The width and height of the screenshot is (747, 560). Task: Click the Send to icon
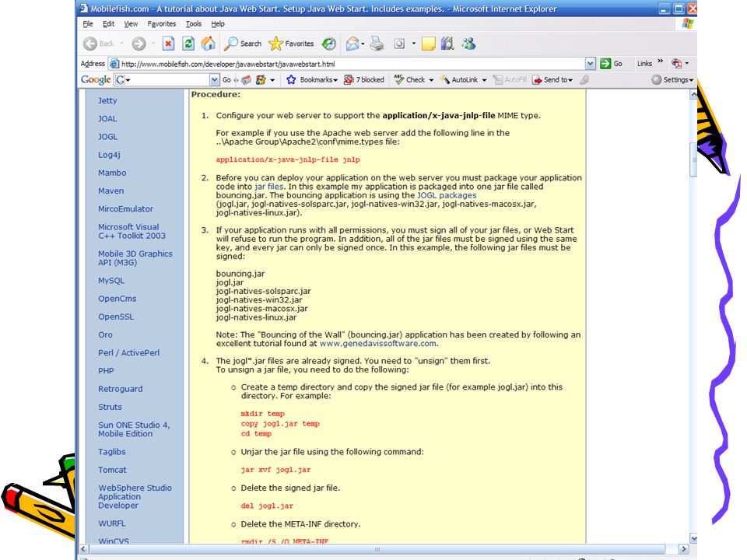pos(537,79)
